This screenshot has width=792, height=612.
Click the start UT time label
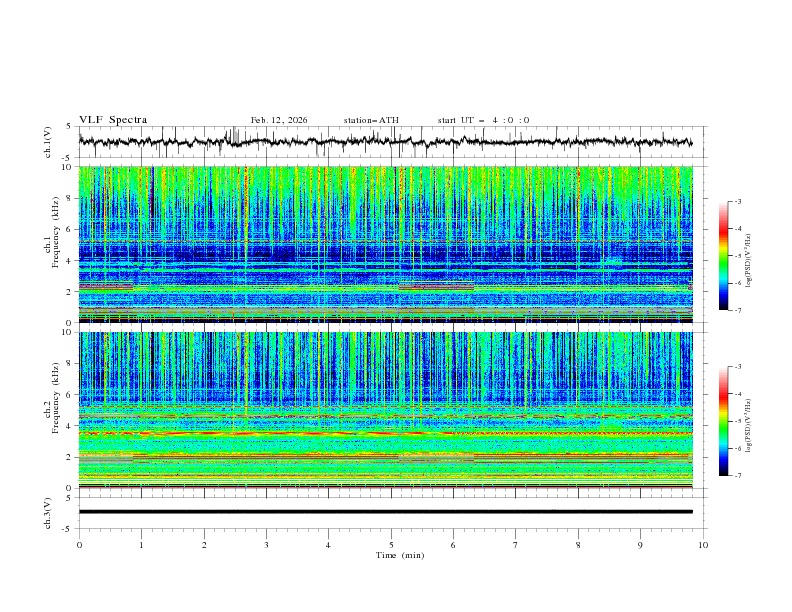pos(483,120)
